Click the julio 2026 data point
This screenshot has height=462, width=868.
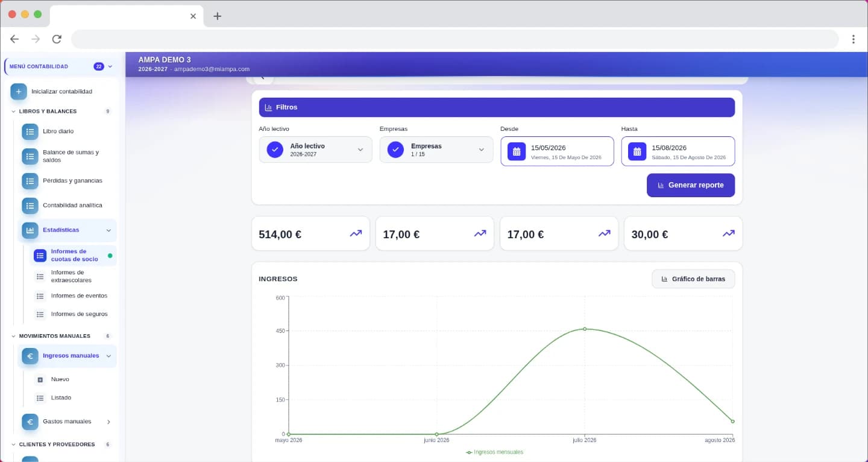tap(585, 329)
